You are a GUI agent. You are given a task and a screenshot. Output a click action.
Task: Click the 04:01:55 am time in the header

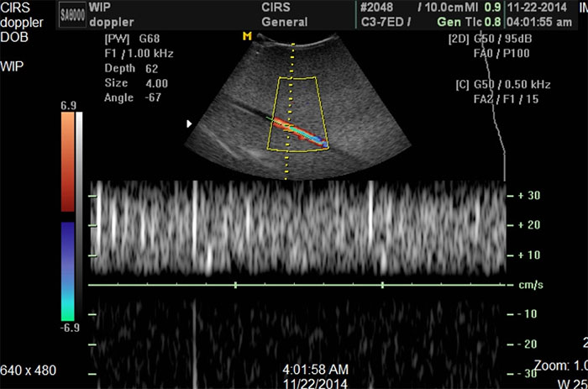[x=539, y=22]
